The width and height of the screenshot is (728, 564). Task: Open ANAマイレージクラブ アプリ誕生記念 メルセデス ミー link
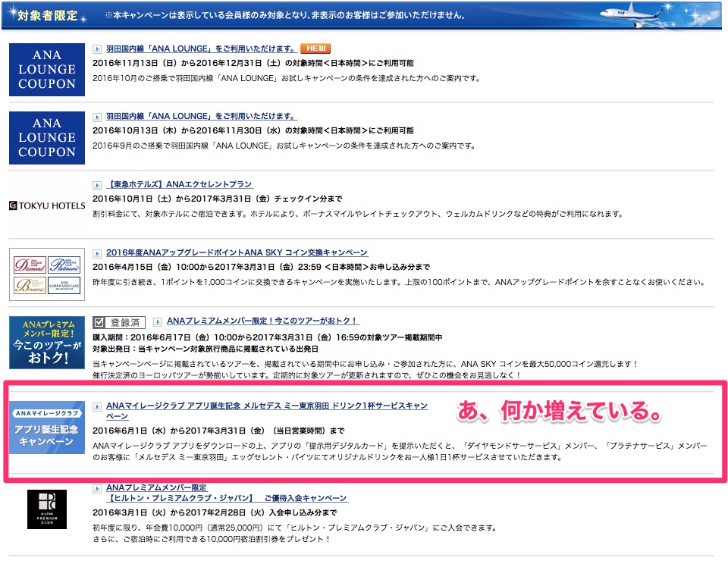coord(266,411)
